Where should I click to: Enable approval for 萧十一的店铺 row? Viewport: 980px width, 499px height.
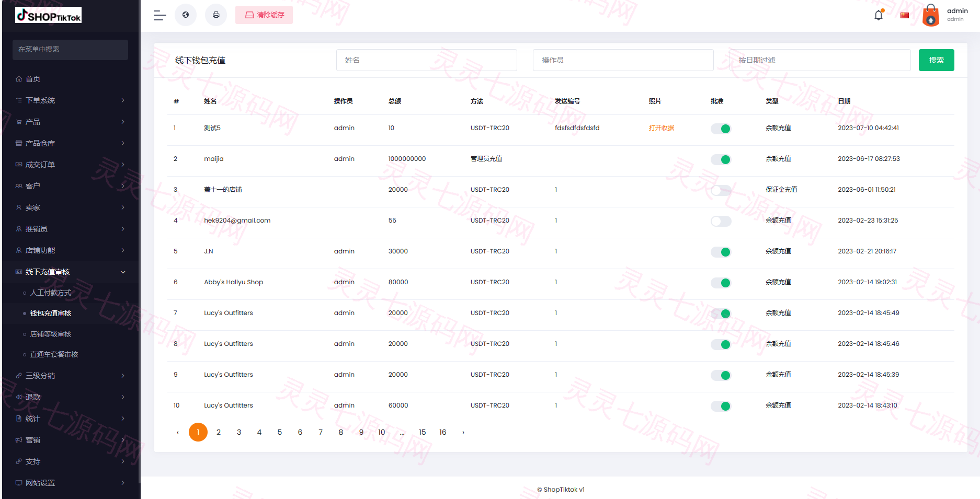[721, 190]
